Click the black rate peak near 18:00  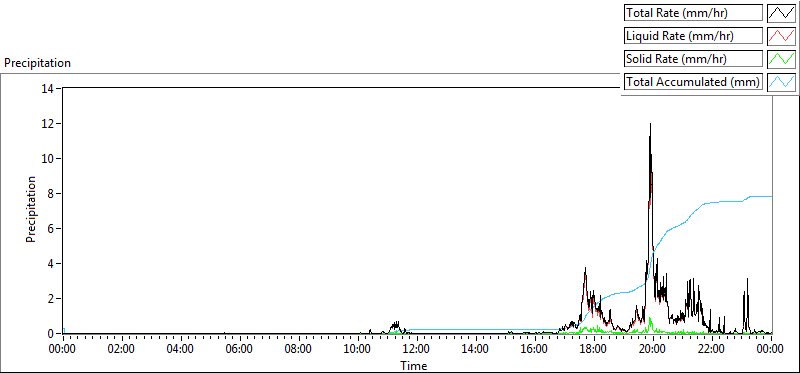[585, 268]
